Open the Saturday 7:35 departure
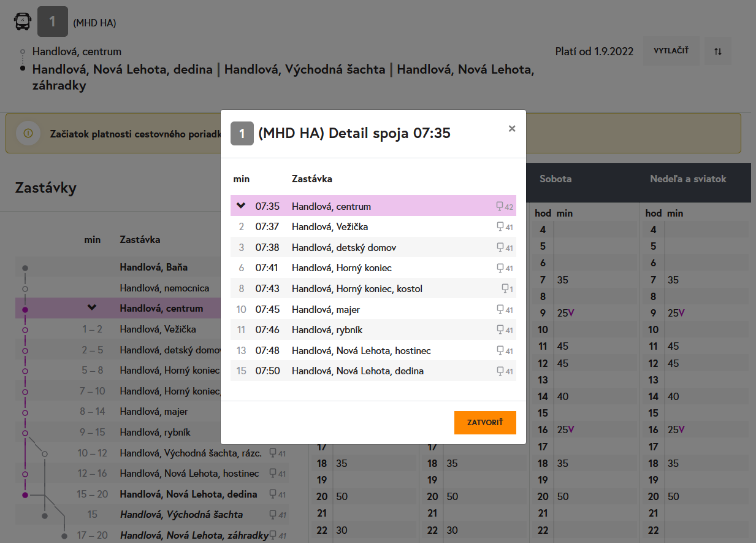 (x=563, y=280)
